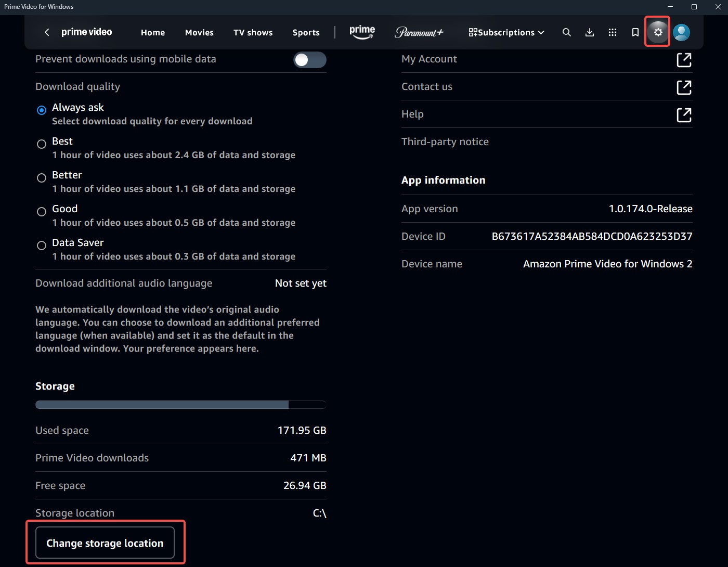Select Better download quality

[x=42, y=178]
